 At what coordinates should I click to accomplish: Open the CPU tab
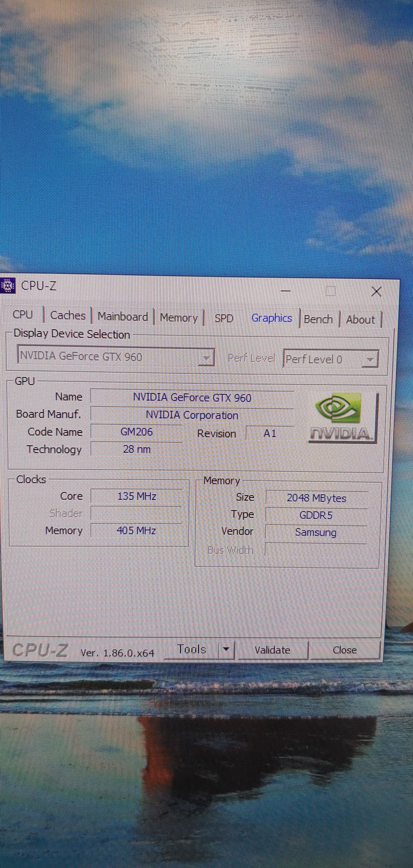point(23,314)
